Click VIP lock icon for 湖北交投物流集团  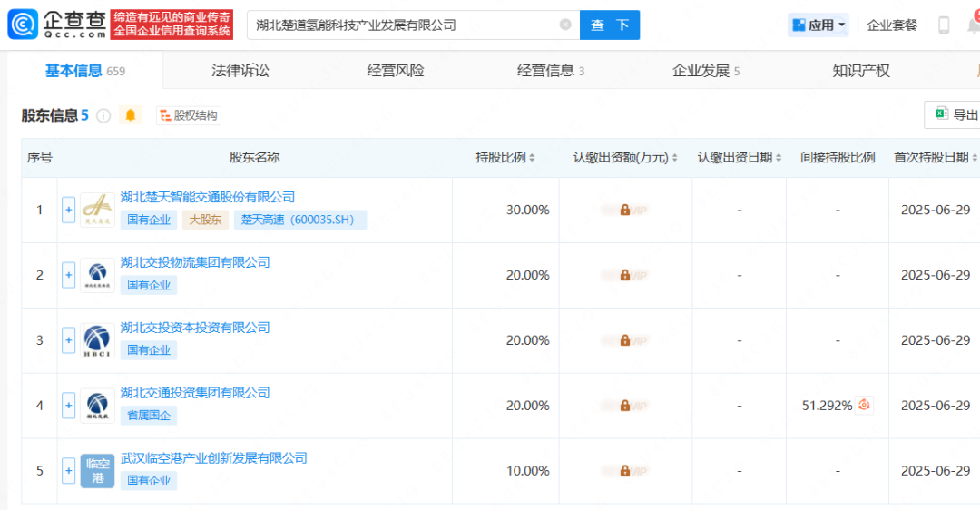[625, 275]
